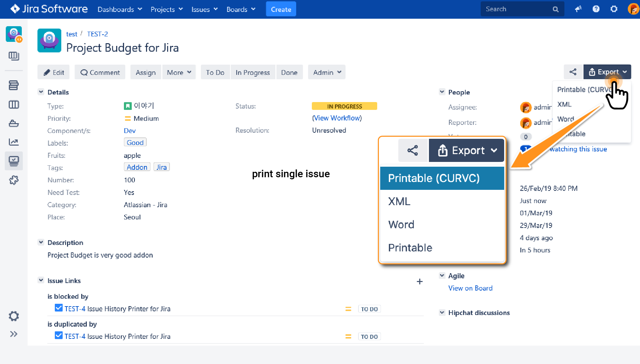Image resolution: width=640 pixels, height=364 pixels.
Task: Collapse the left sidebar with double-chevron icon
Action: 14,334
